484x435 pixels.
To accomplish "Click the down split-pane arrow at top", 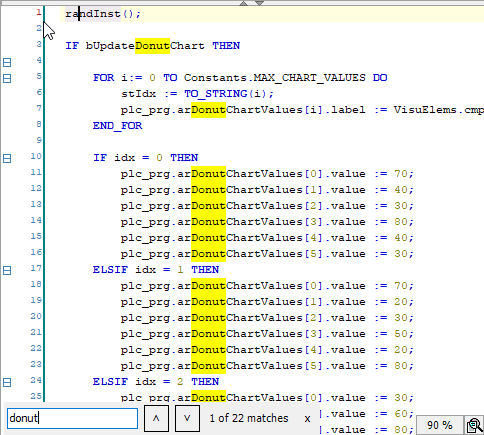I will point(259,3).
